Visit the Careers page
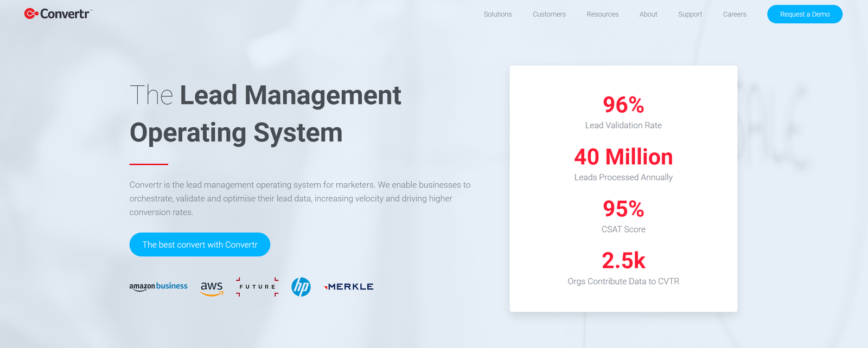Image resolution: width=868 pixels, height=348 pixels. pyautogui.click(x=735, y=14)
